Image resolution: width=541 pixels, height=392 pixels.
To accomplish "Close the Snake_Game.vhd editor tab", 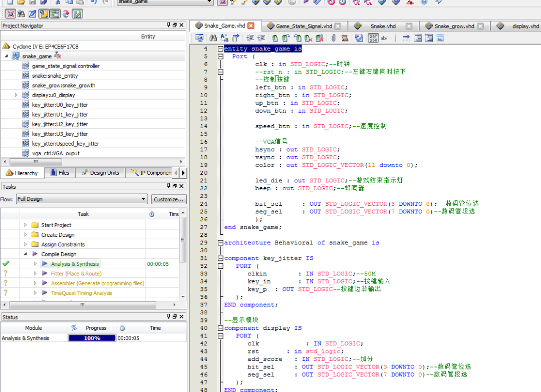I will 250,26.
